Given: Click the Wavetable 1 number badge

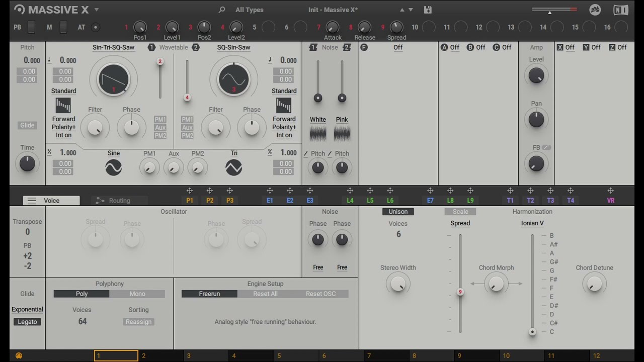Looking at the screenshot, I should (151, 47).
